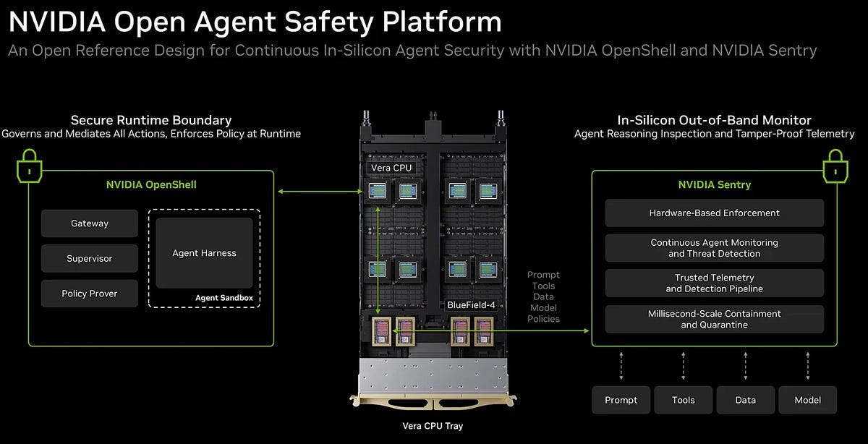Viewport: 868px width, 444px height.
Task: Select the Gateway box in NVIDIA OpenShell
Action: [90, 223]
